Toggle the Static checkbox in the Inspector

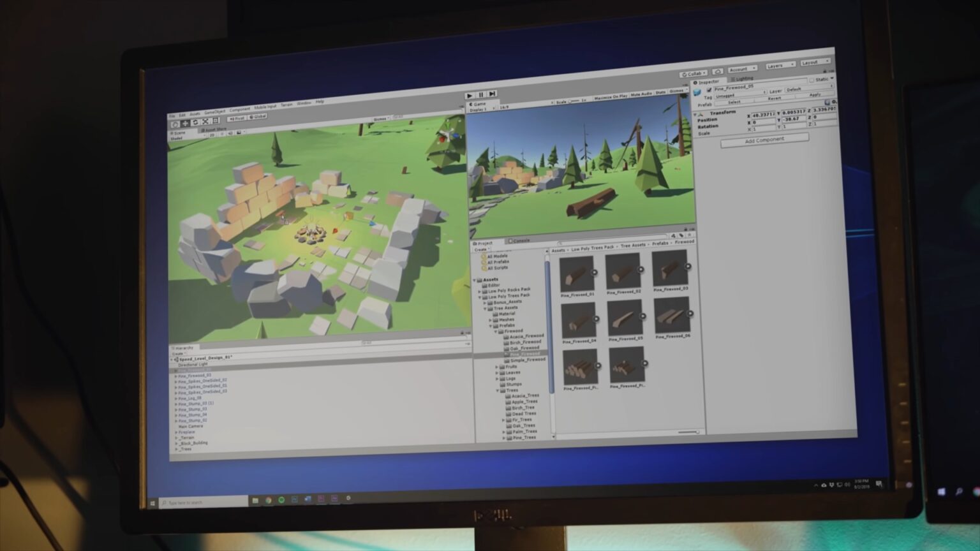[812, 80]
